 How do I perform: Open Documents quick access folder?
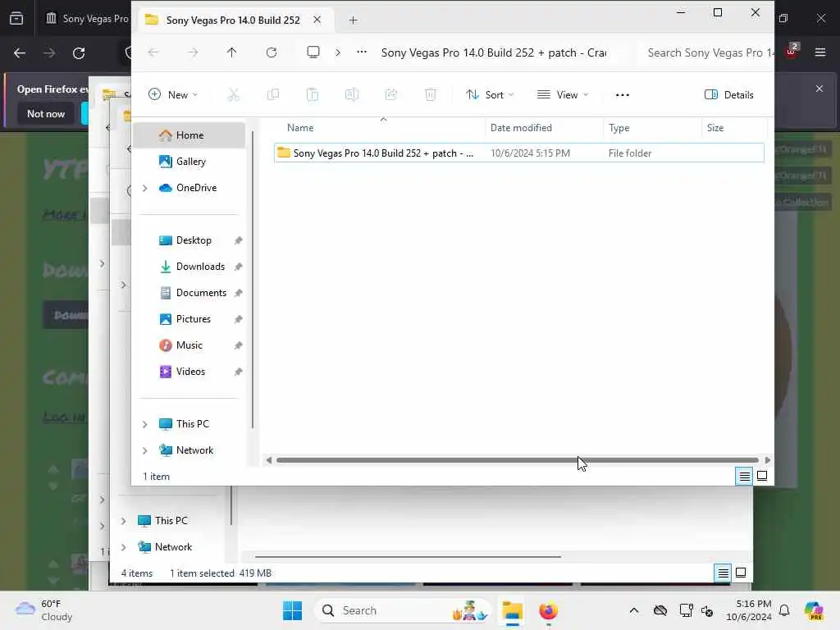189,293
